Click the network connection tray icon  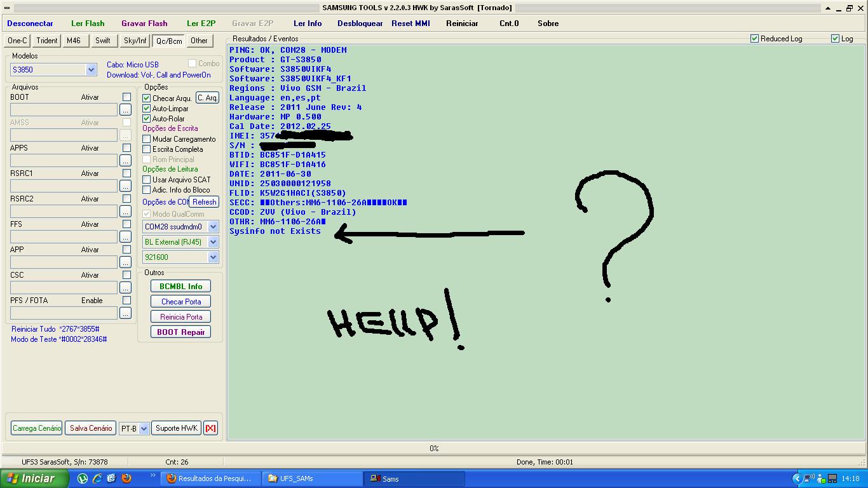click(x=809, y=478)
